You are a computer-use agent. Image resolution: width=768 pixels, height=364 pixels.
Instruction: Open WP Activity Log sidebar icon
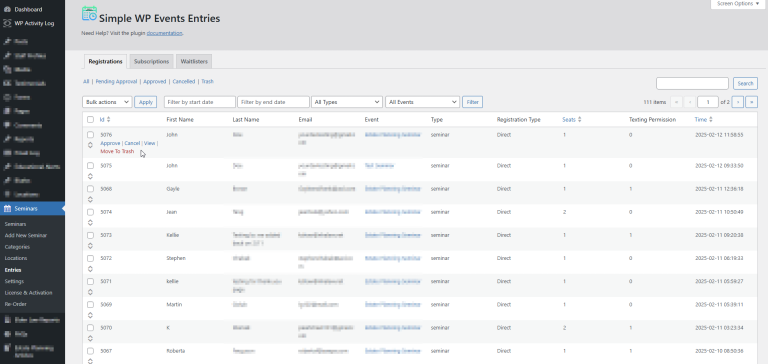[x=7, y=23]
